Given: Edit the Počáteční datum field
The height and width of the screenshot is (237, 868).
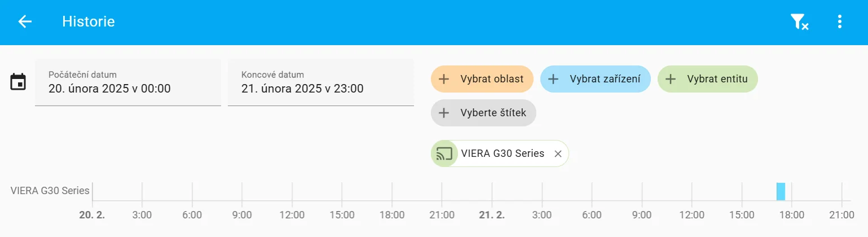Looking at the screenshot, I should [x=128, y=82].
